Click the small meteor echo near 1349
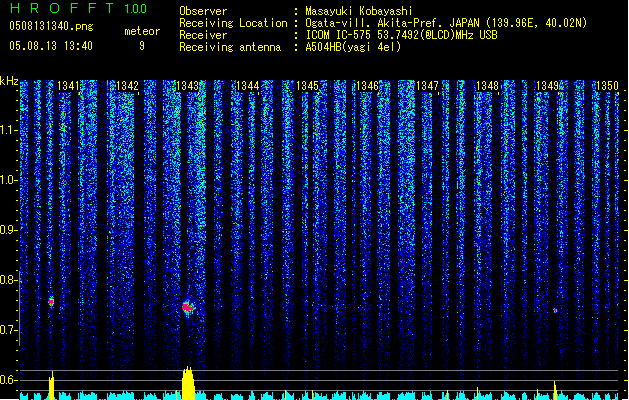629x400 pixels. pos(555,310)
